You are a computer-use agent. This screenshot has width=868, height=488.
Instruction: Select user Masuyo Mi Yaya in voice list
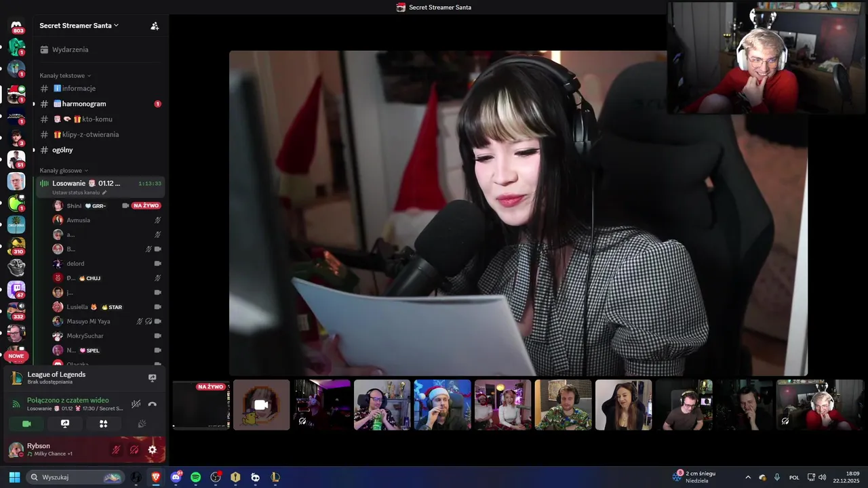(x=106, y=321)
